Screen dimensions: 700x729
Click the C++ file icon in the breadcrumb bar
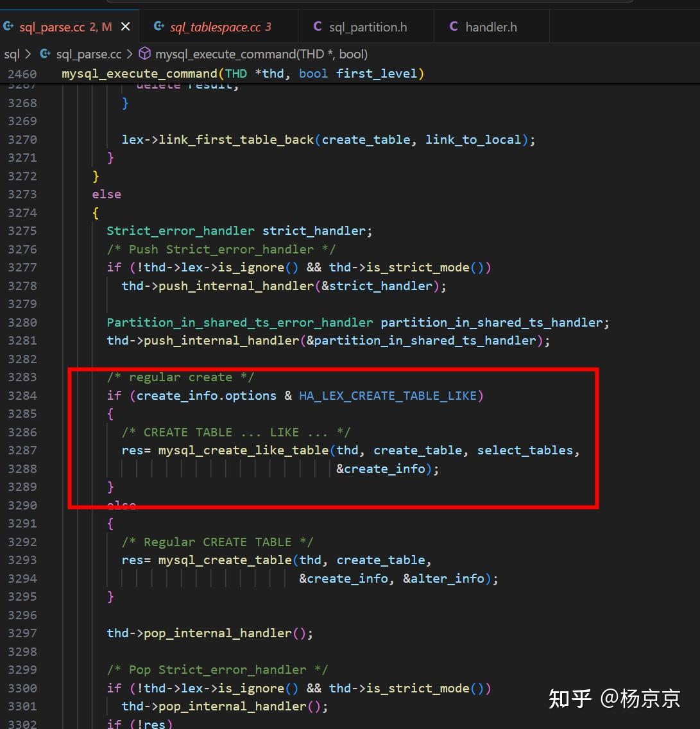pos(44,54)
